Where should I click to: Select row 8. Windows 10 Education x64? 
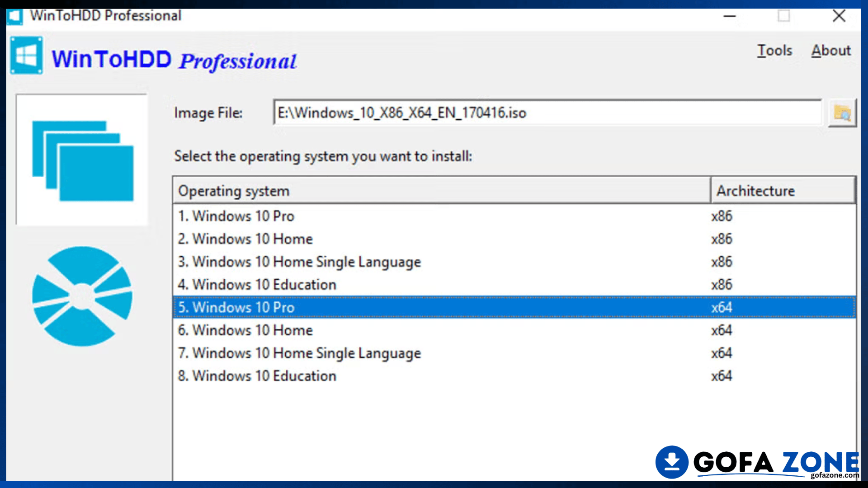514,376
